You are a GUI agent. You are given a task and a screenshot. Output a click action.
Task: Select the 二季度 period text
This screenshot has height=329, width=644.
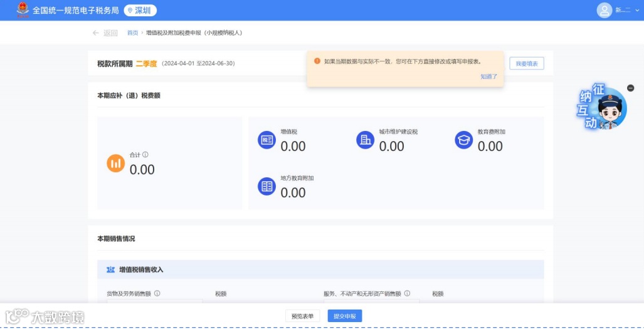[147, 63]
